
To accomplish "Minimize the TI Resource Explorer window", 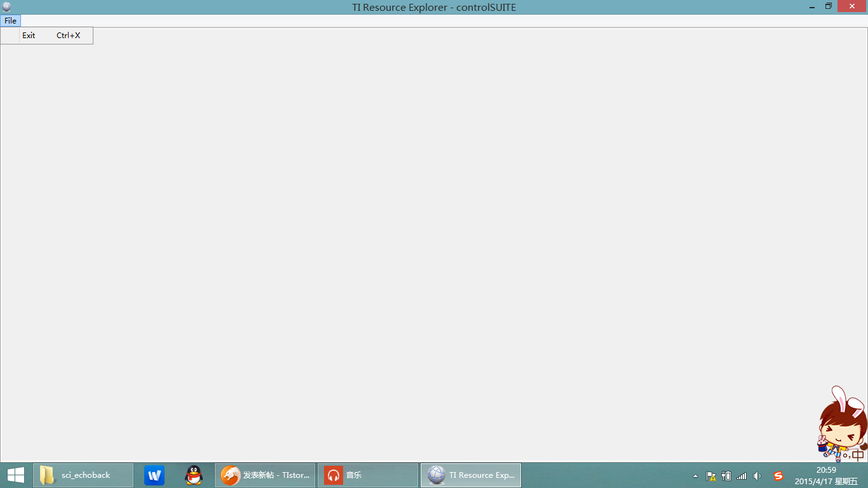I will pyautogui.click(x=812, y=7).
